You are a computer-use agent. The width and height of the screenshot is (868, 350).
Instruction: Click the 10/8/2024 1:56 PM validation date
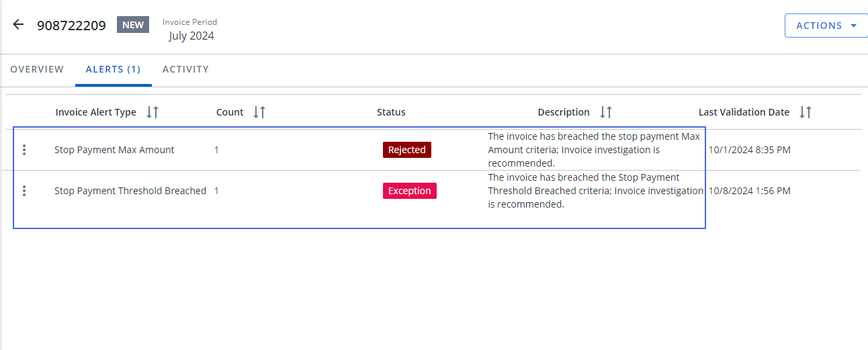click(749, 191)
